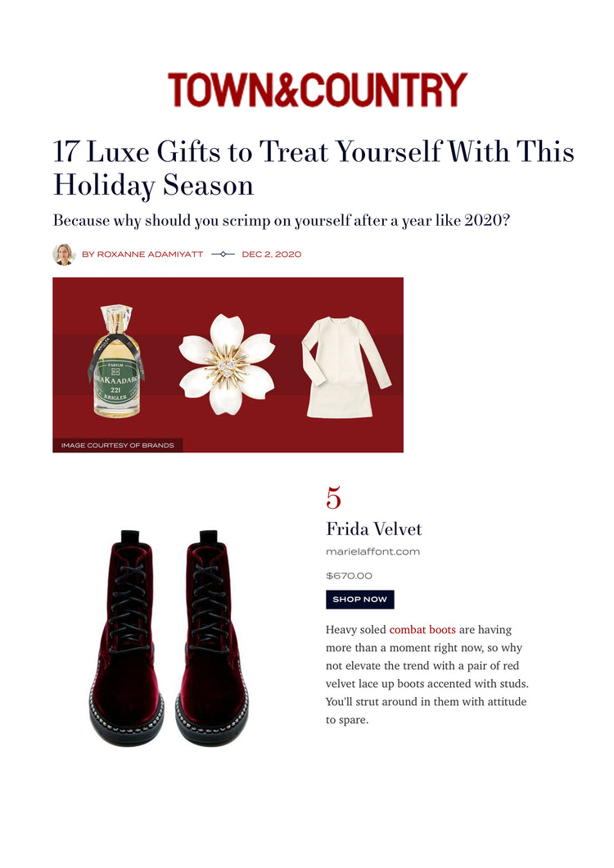Open Roxanne Adamiyatt's author avatar
Screen dimensions: 614x868
click(x=64, y=254)
